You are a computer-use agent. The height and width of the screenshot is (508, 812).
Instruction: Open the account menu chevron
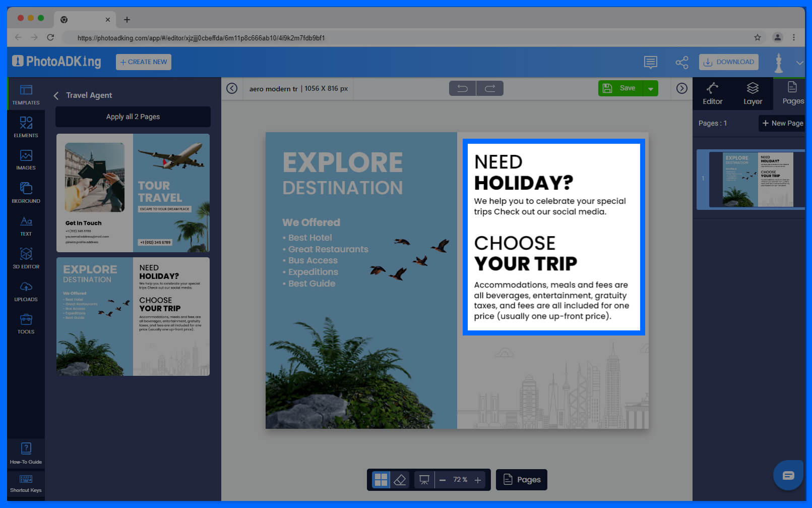[800, 62]
